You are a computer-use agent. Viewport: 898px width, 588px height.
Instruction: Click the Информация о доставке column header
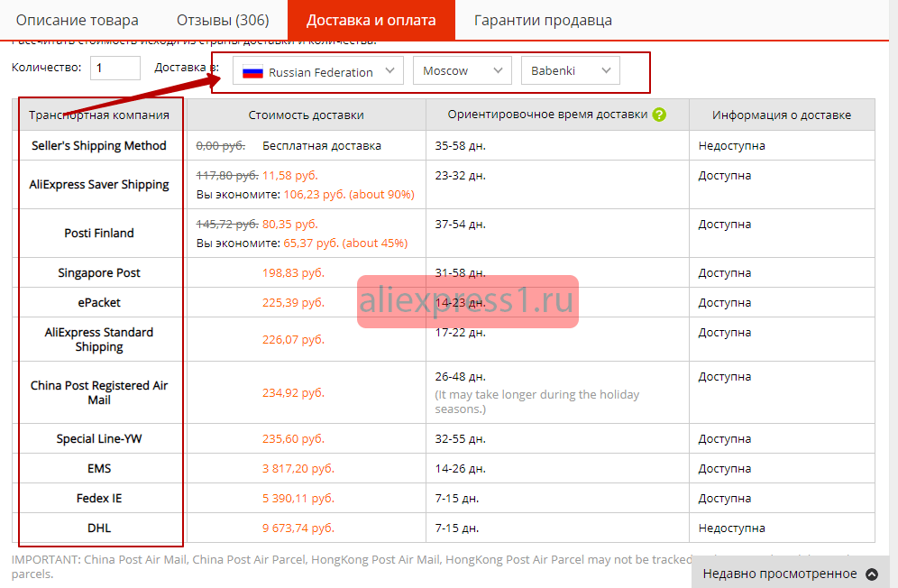pos(782,115)
